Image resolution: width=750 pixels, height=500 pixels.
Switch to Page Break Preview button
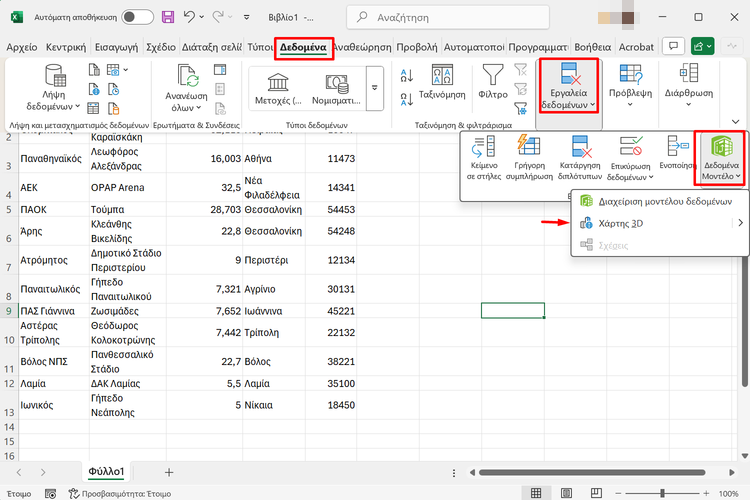pos(596,493)
